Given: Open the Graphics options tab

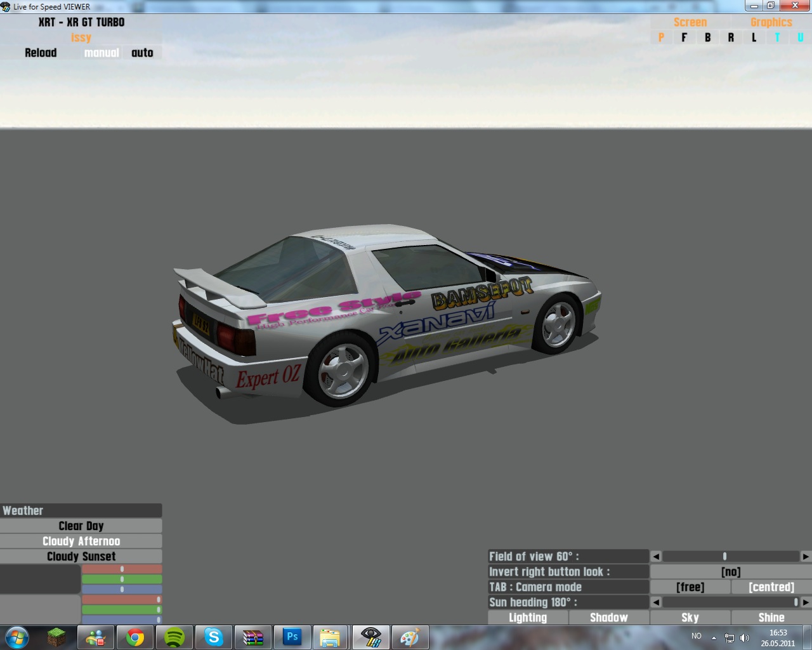Looking at the screenshot, I should (x=771, y=22).
